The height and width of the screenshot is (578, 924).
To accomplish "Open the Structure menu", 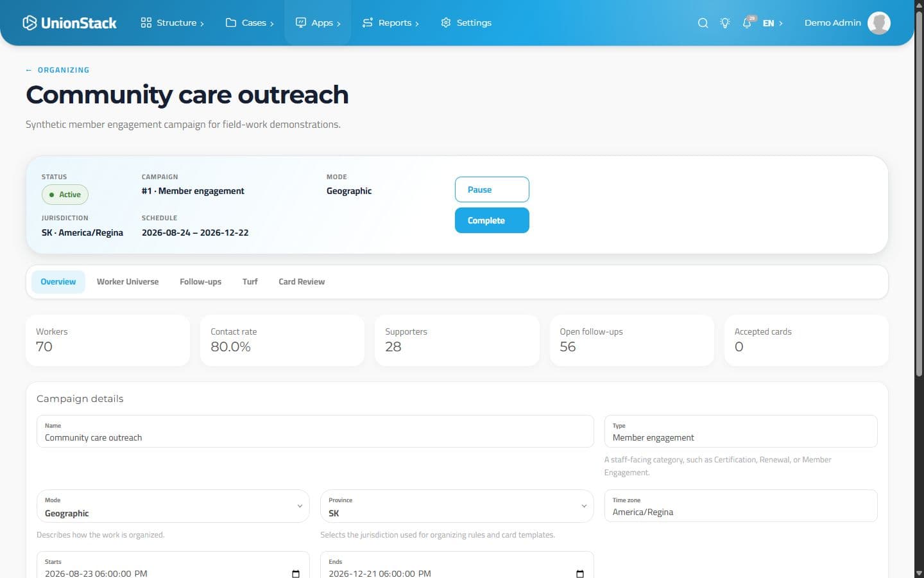I will (173, 22).
